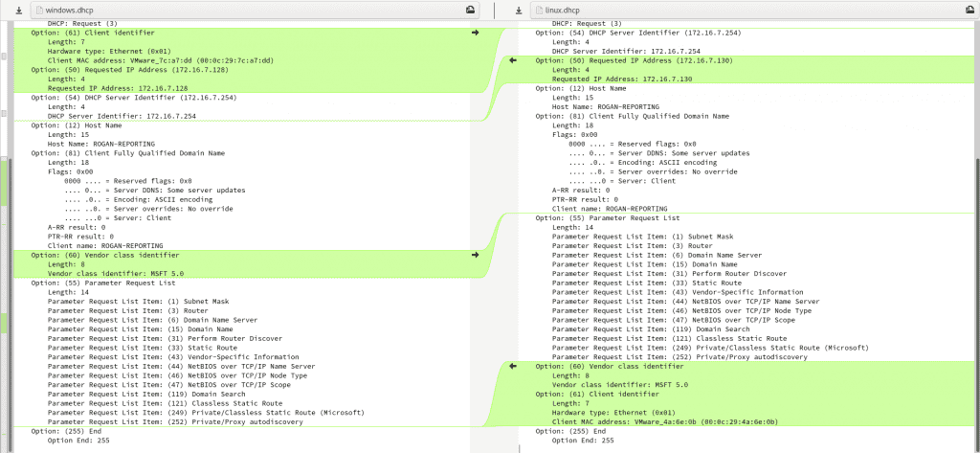Screen dimensions: 980x453
Task: Push left Vendor class identifier chunk right via arrow
Action: (x=475, y=255)
